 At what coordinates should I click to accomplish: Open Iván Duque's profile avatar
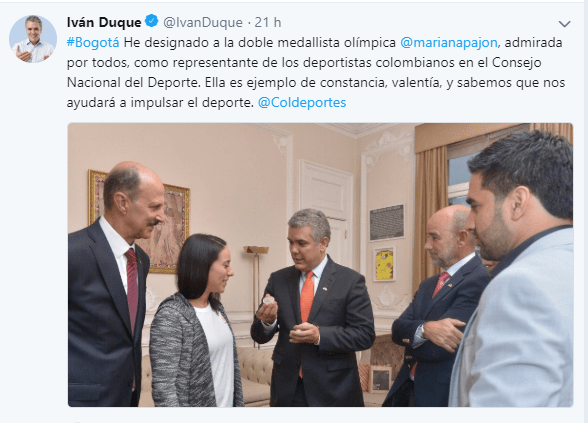coord(33,39)
